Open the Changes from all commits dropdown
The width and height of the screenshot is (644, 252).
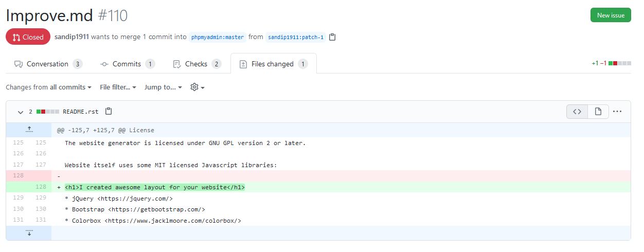[x=49, y=87]
